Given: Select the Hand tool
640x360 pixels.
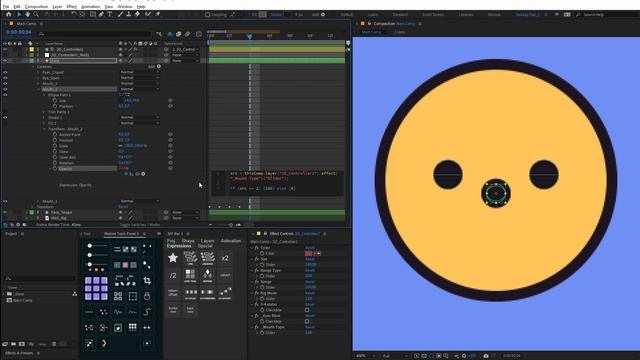Looking at the screenshot, I should [27, 14].
